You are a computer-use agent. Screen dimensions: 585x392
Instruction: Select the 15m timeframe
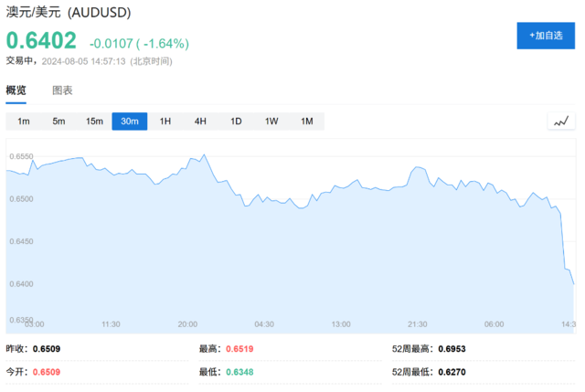(94, 122)
